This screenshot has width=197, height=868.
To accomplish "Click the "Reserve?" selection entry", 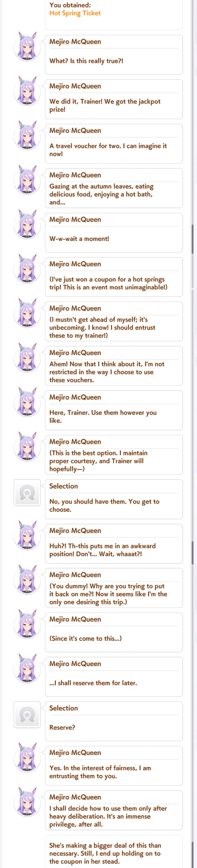I will point(114,721).
